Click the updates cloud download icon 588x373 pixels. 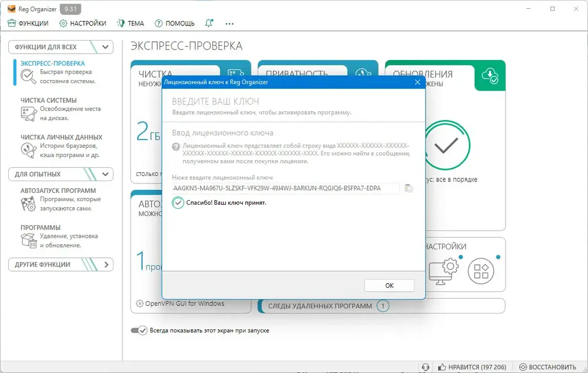tap(490, 76)
